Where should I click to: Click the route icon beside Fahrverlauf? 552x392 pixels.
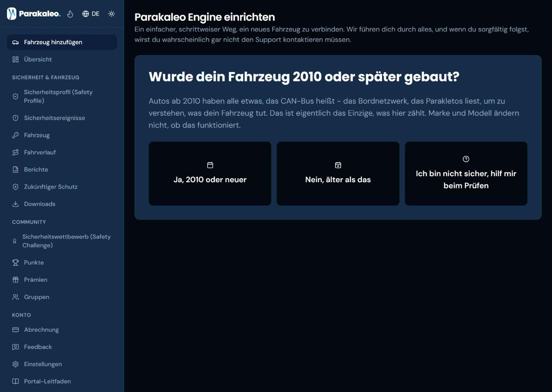point(16,152)
